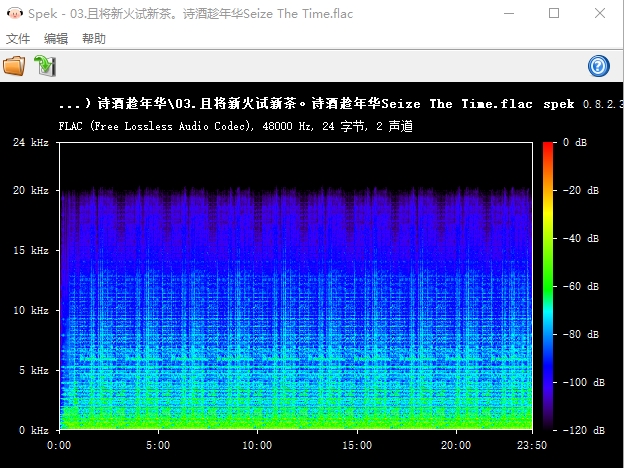Click the -120 dB scale label
Image resolution: width=624 pixels, height=468 pixels.
(583, 430)
